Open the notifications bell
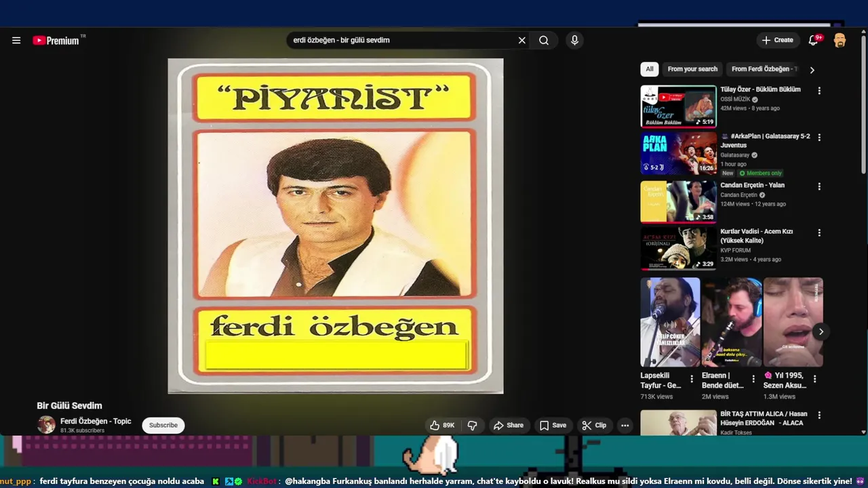Image resolution: width=868 pixels, height=488 pixels. point(813,41)
